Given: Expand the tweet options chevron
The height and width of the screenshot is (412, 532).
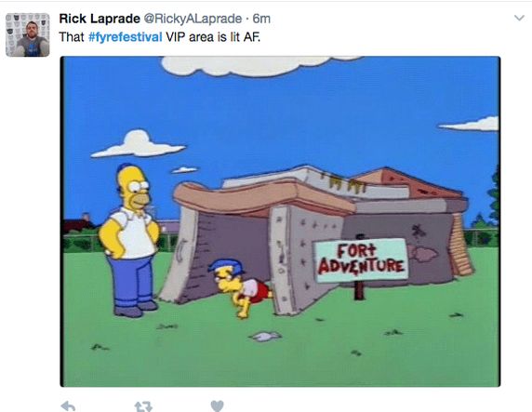Looking at the screenshot, I should click(x=520, y=18).
